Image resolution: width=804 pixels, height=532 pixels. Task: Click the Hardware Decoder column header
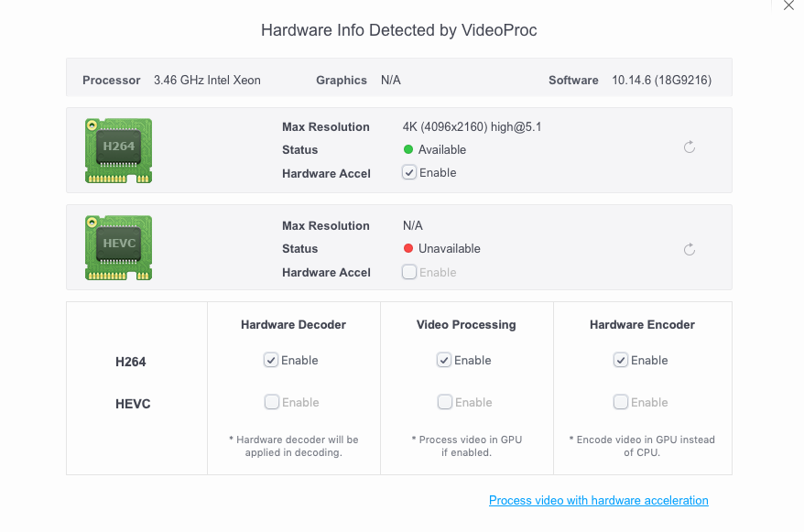[x=293, y=324]
